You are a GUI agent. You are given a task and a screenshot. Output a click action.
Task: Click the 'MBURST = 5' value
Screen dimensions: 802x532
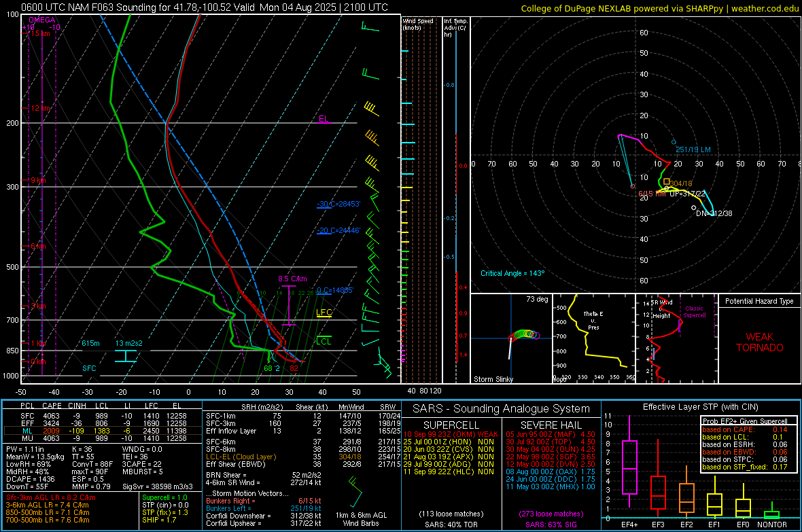click(142, 472)
